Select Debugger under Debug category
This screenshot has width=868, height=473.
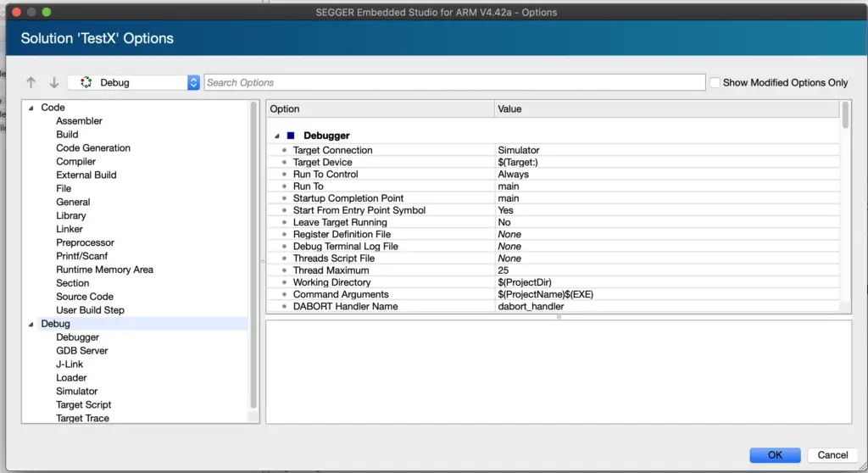[77, 337]
